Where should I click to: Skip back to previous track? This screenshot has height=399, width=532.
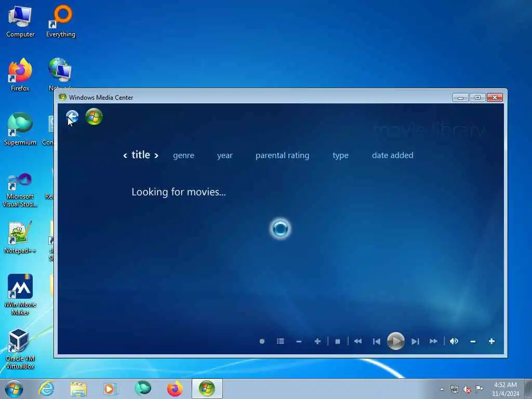pyautogui.click(x=377, y=341)
